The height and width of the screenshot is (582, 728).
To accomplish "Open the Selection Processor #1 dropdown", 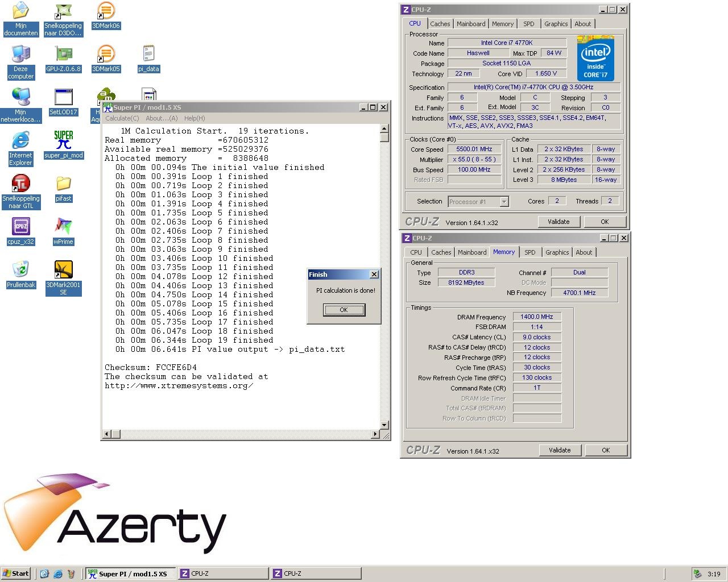I will pos(478,202).
